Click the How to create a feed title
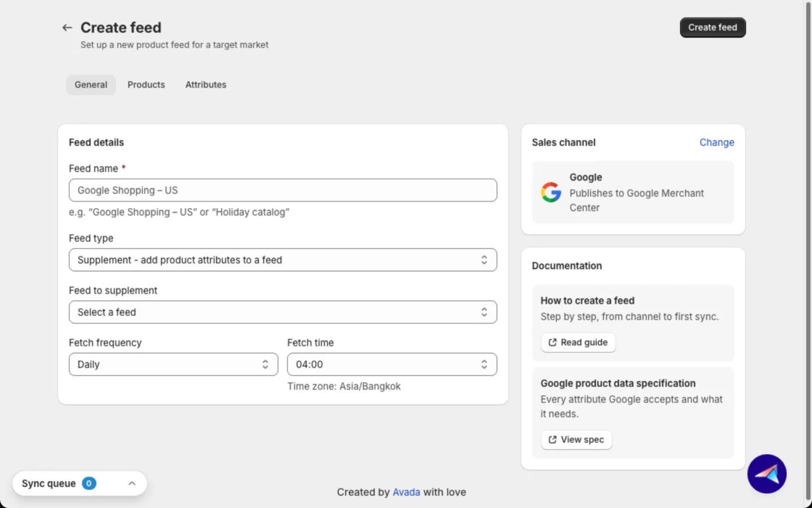 click(588, 301)
